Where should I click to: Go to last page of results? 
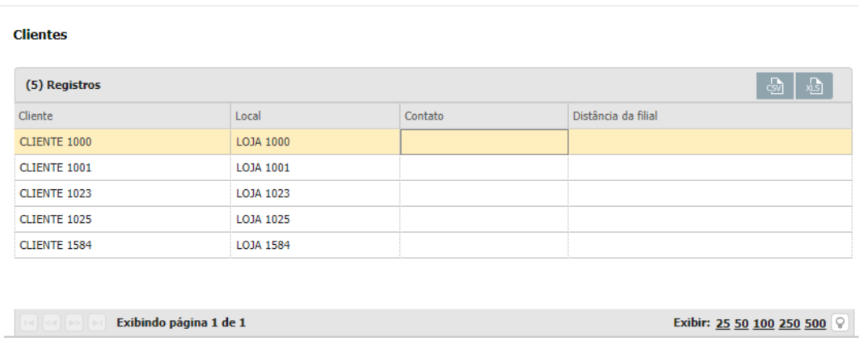click(x=97, y=323)
